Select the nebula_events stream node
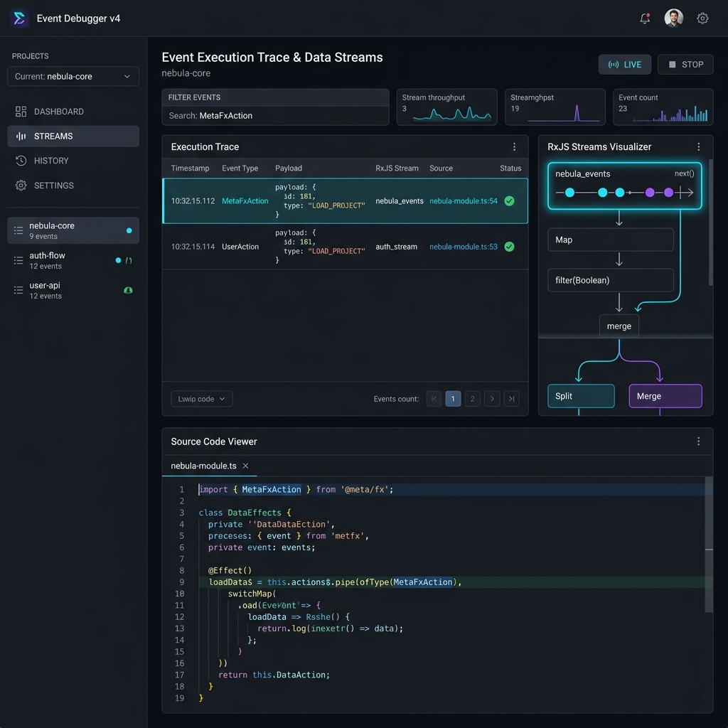This screenshot has height=728, width=728. [624, 186]
